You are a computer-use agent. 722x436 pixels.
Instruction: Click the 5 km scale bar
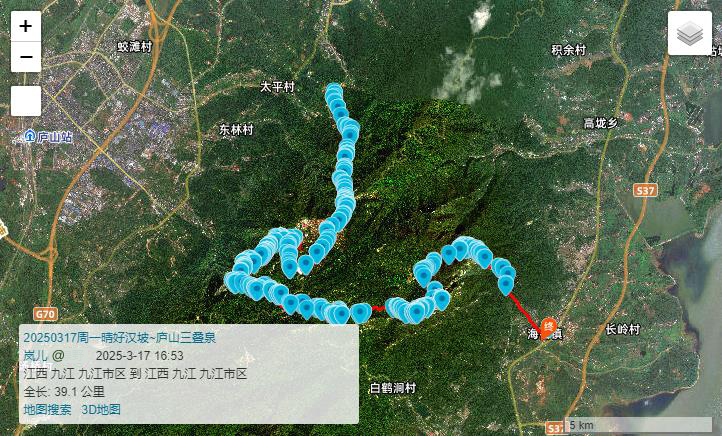[638, 424]
